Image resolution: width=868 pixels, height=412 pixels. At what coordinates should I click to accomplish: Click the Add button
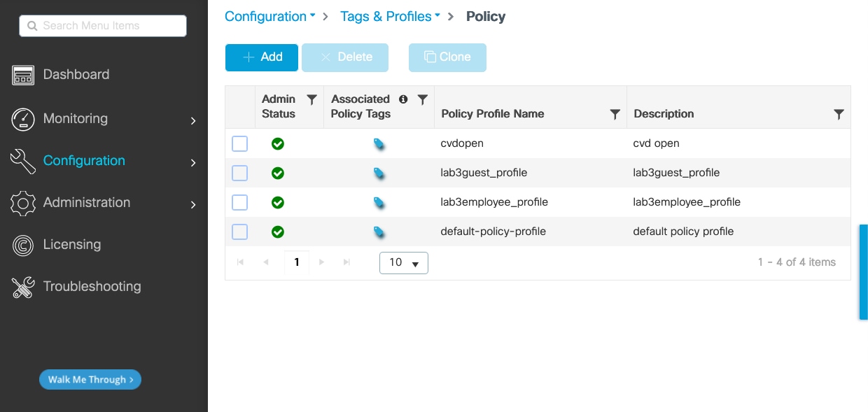point(262,57)
